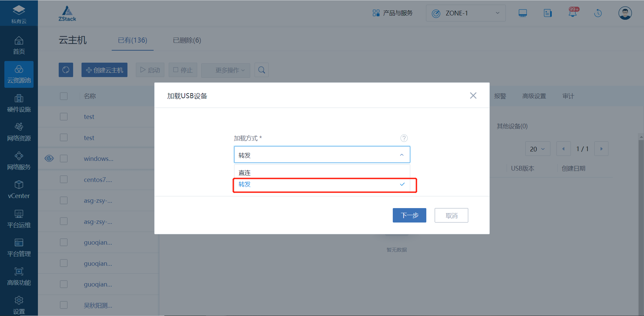
Task: Go to 硬件设施 in sidebar
Action: pos(19,103)
